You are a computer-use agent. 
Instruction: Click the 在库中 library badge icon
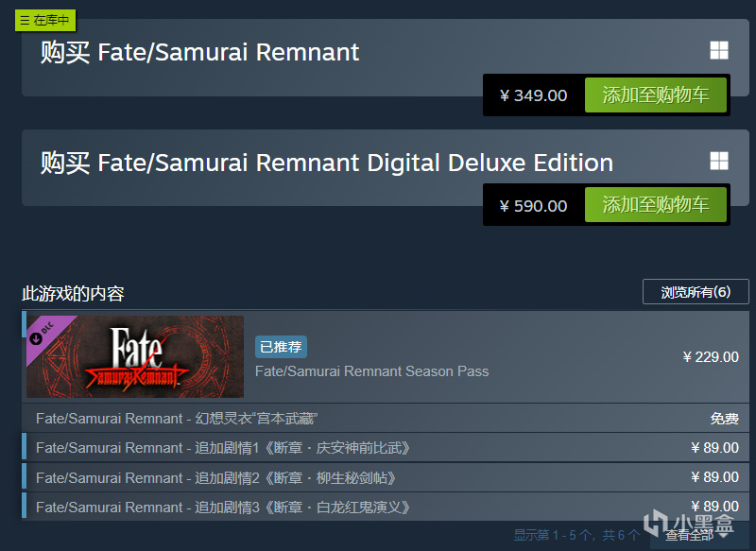click(x=44, y=20)
